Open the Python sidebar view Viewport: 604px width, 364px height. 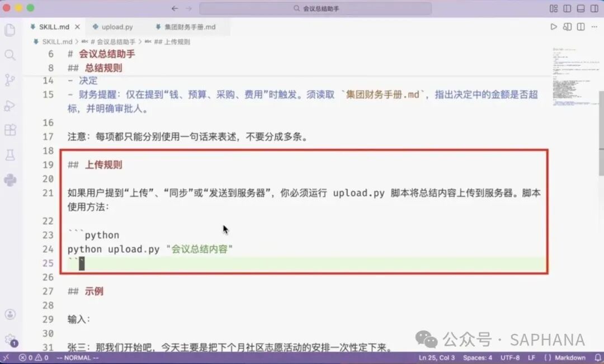tap(10, 180)
